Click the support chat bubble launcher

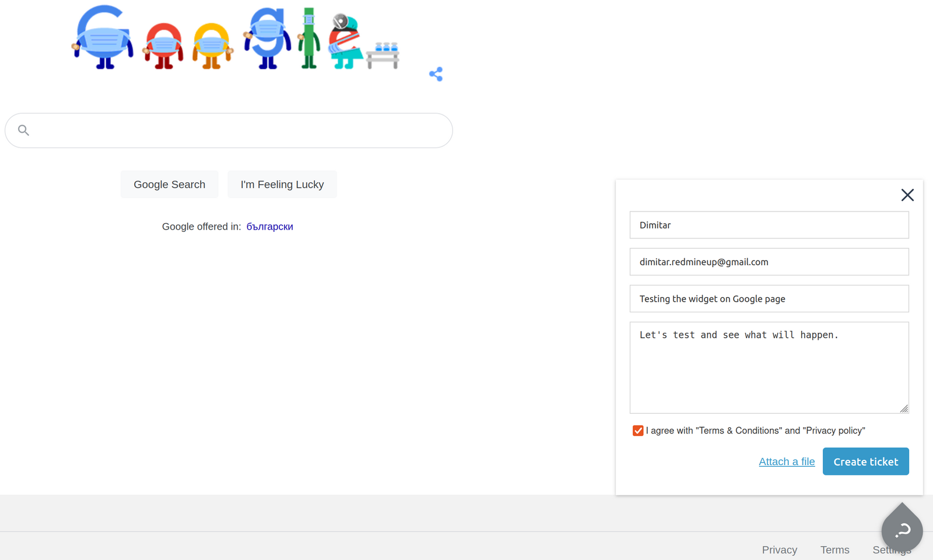click(902, 530)
